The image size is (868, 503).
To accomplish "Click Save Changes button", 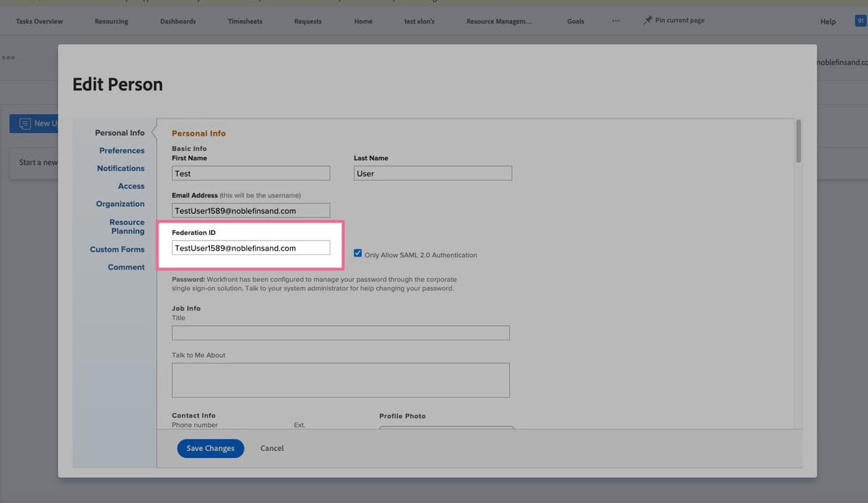I will [x=210, y=448].
